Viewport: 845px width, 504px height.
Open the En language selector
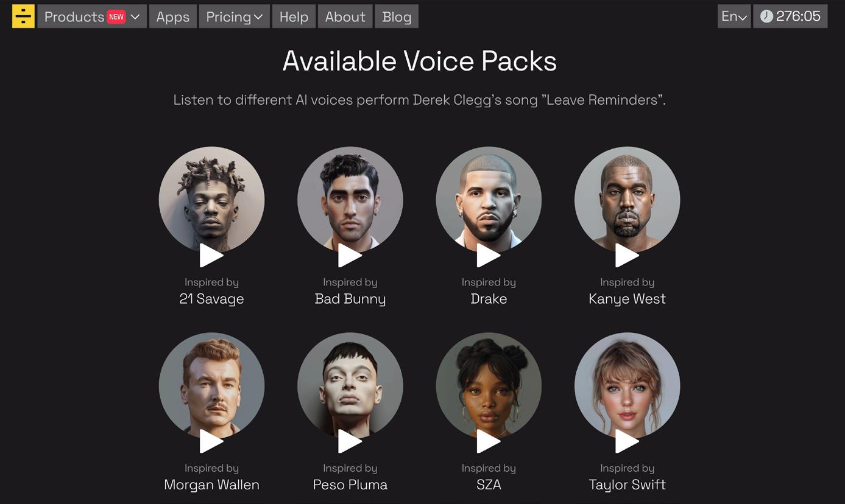734,16
